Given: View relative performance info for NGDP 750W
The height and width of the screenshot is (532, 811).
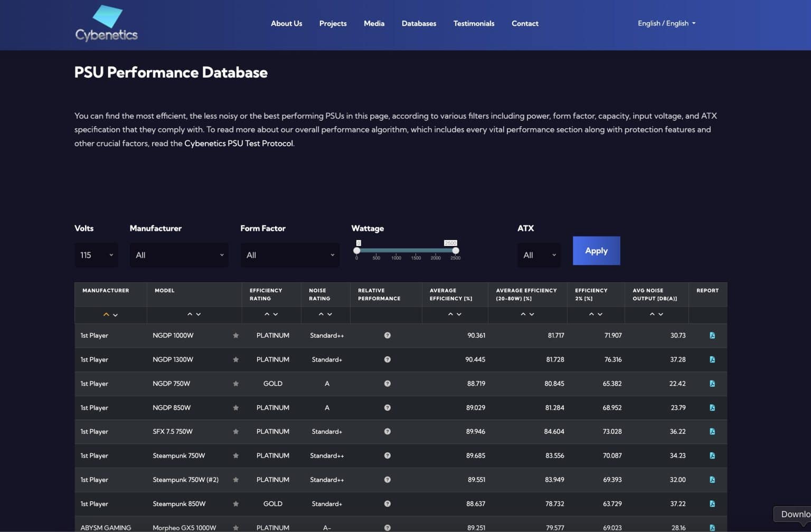Looking at the screenshot, I should click(x=387, y=384).
